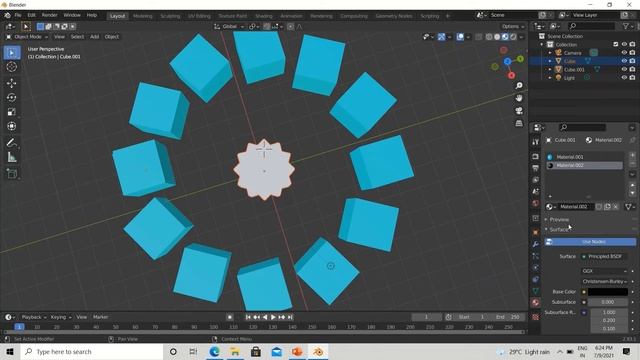
Task: Select the Add Cube tool
Action: point(12,174)
